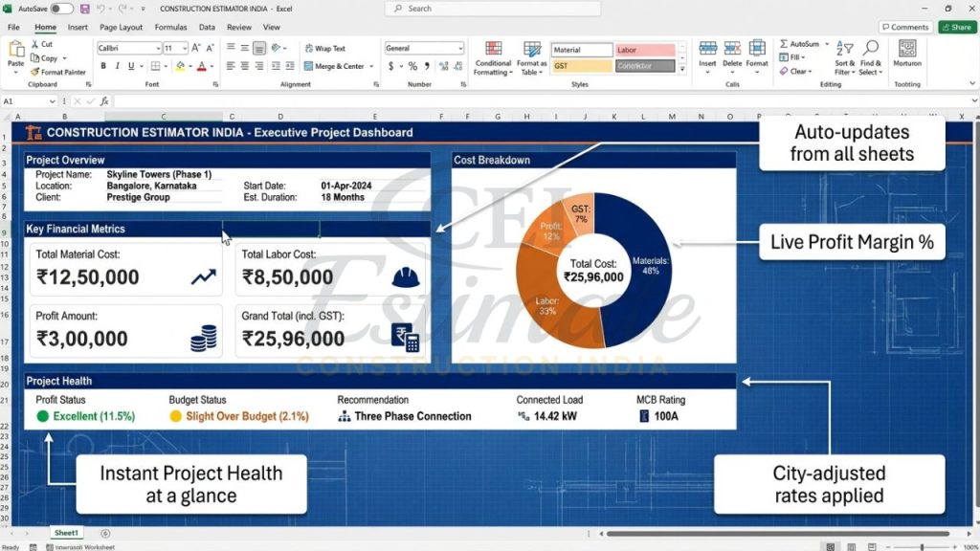This screenshot has height=551, width=980.
Task: Click the Comments button
Action: 903,27
